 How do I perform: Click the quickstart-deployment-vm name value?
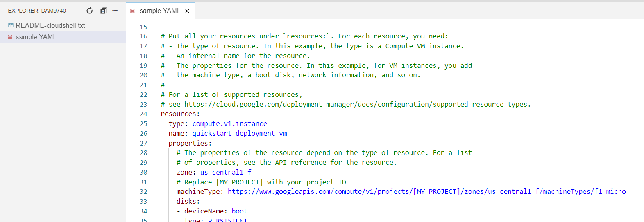239,133
